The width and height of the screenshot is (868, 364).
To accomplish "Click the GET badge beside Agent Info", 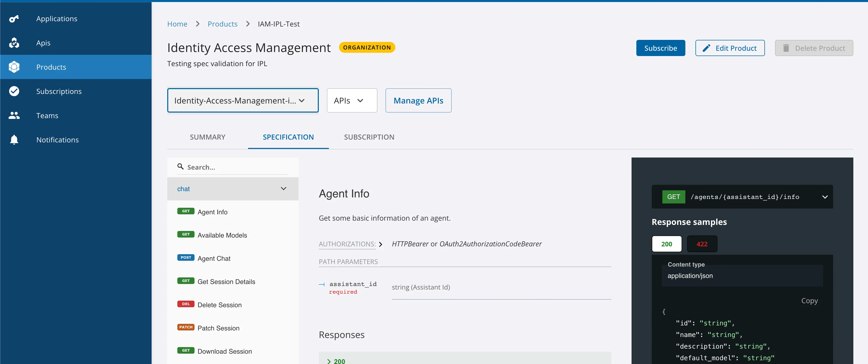I will [186, 211].
